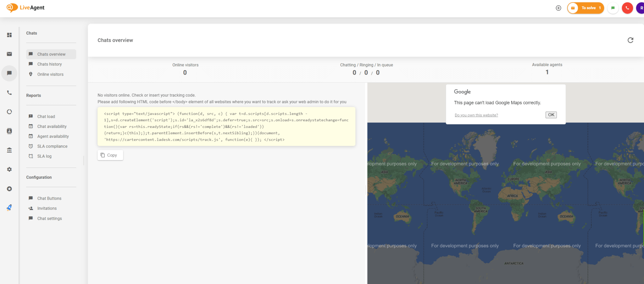Screen dimensions: 644x284
Task: Click 'Do you own this website?' link
Action: (476, 115)
